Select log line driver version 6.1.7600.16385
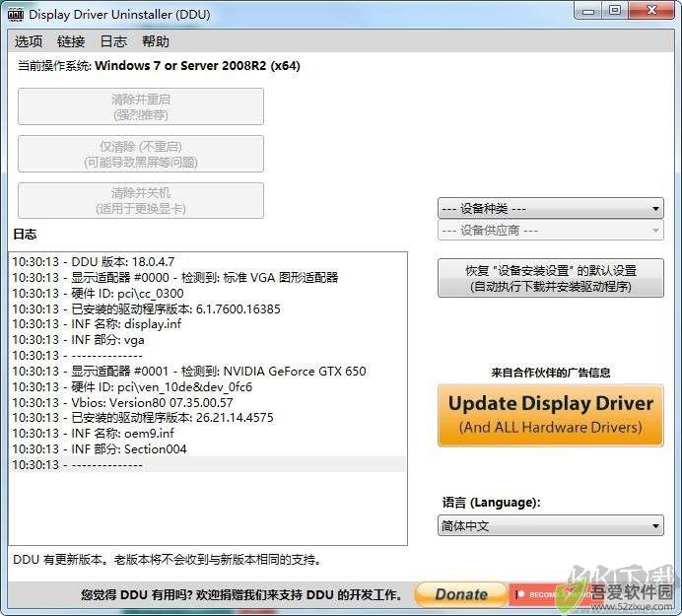Image resolution: width=682 pixels, height=616 pixels. point(208,308)
